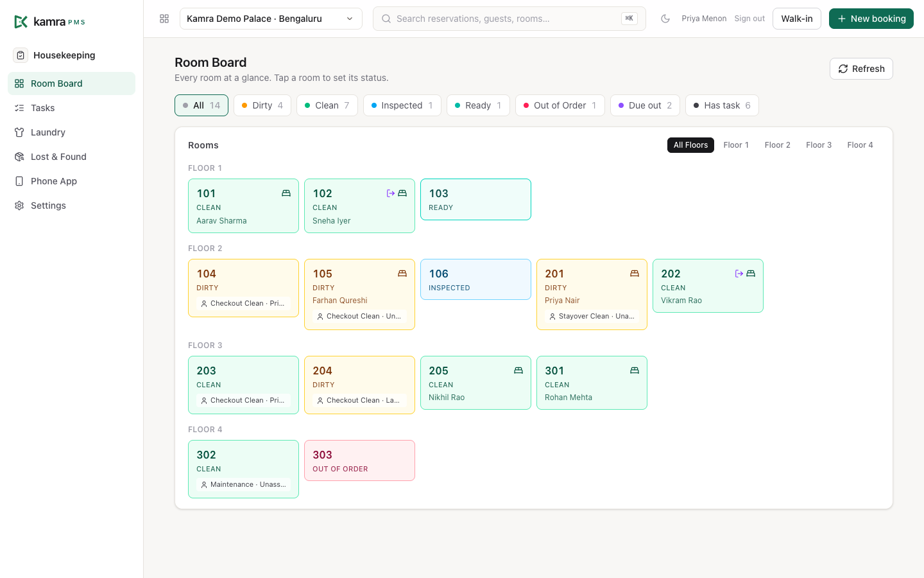Image resolution: width=924 pixels, height=578 pixels.
Task: Click the Priya Menon user name
Action: [x=704, y=19]
